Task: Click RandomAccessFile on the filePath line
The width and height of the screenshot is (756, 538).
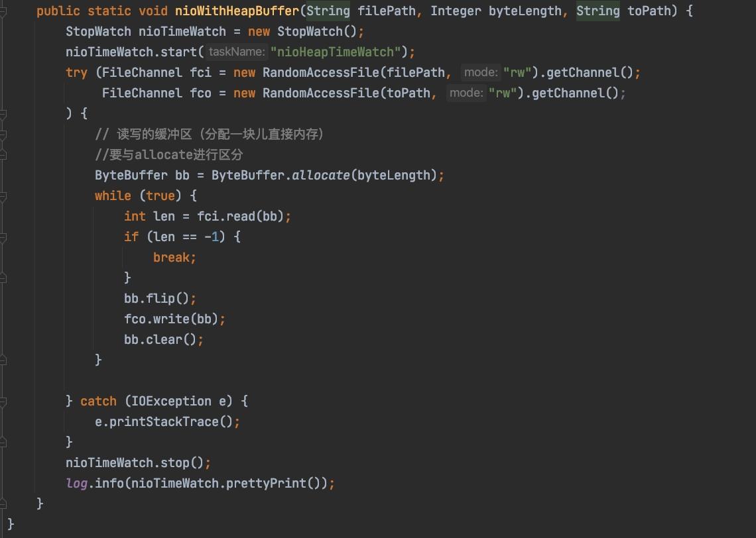Action: tap(320, 73)
